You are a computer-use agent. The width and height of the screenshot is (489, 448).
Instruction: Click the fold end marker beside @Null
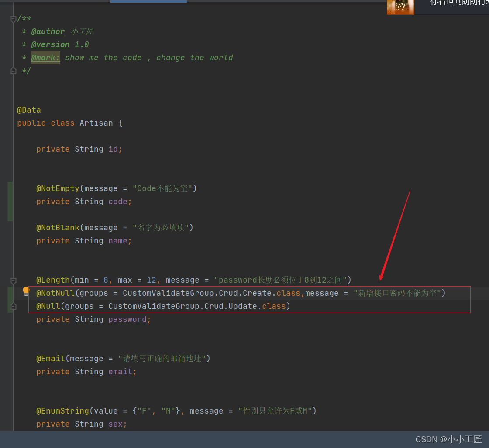pyautogui.click(x=13, y=307)
